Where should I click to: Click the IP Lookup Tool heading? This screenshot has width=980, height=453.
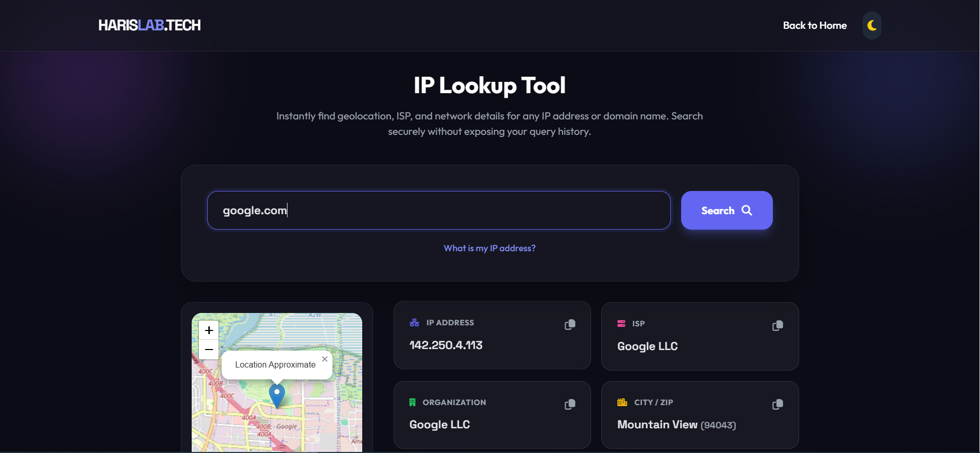[x=489, y=85]
